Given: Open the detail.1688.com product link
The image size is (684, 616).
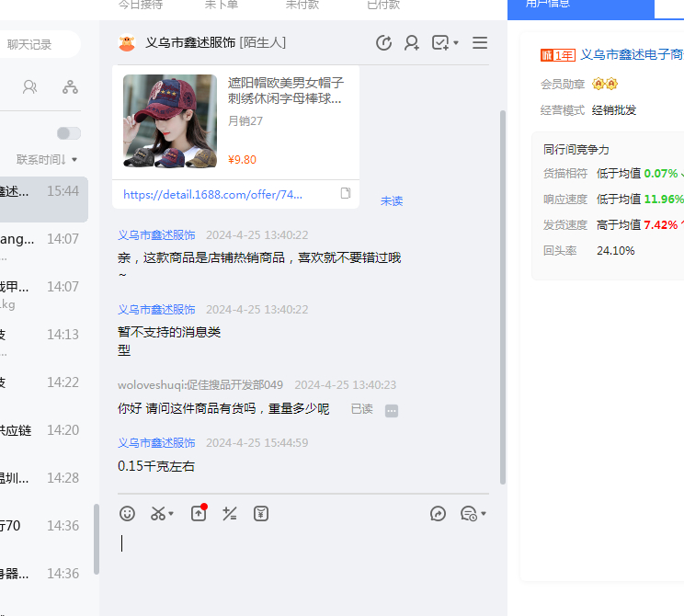Looking at the screenshot, I should coord(212,195).
